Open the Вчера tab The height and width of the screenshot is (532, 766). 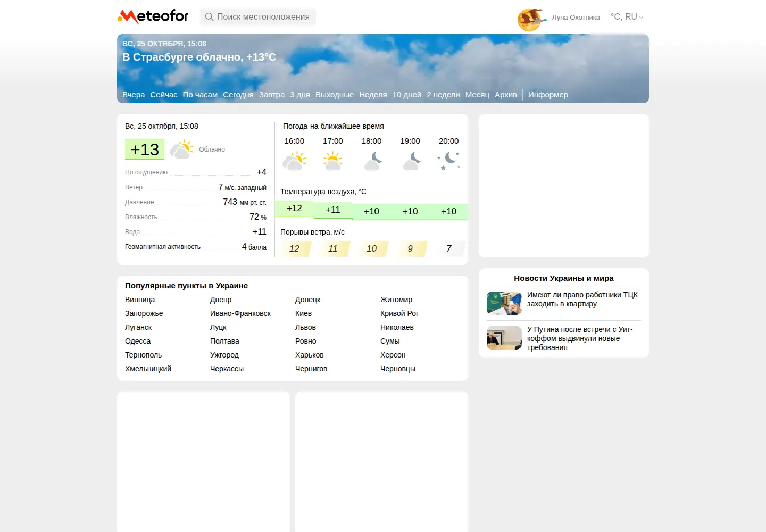coord(134,95)
